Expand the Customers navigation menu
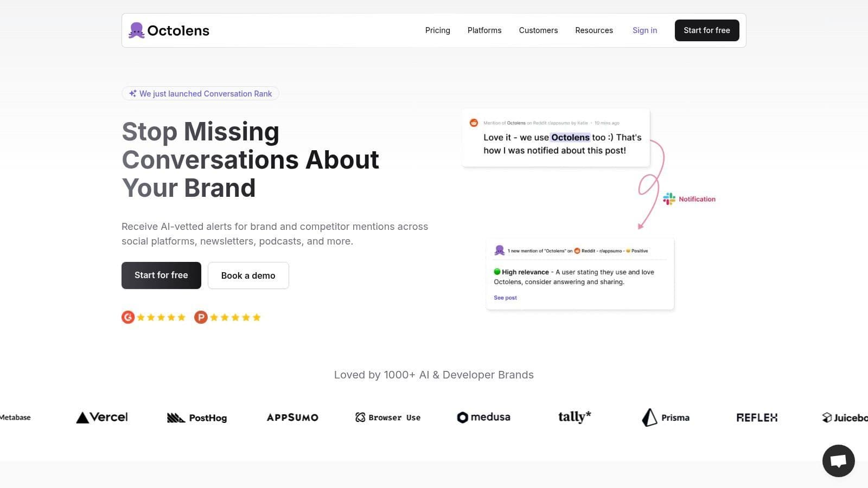 (538, 30)
